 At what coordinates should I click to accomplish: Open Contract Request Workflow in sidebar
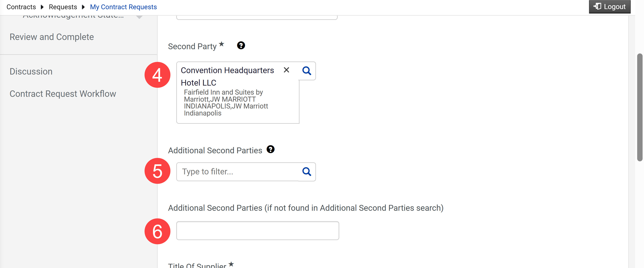(63, 94)
